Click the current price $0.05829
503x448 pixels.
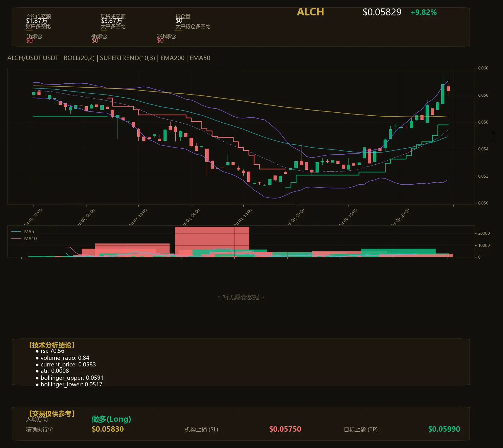pyautogui.click(x=382, y=12)
